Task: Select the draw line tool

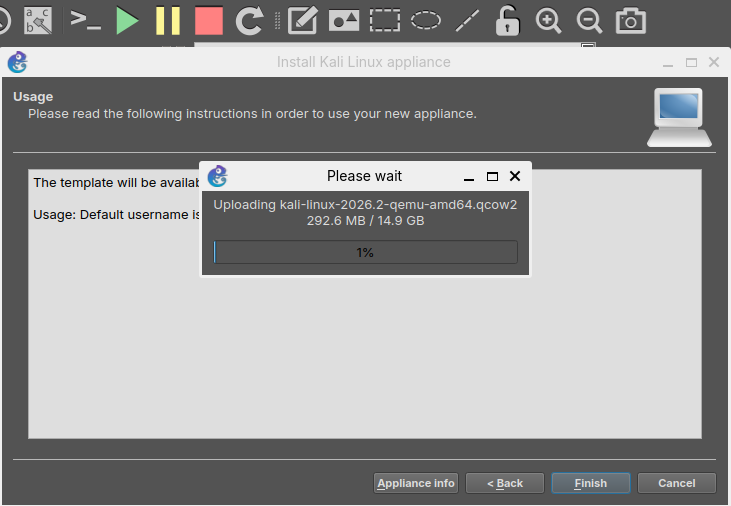Action: pos(467,21)
